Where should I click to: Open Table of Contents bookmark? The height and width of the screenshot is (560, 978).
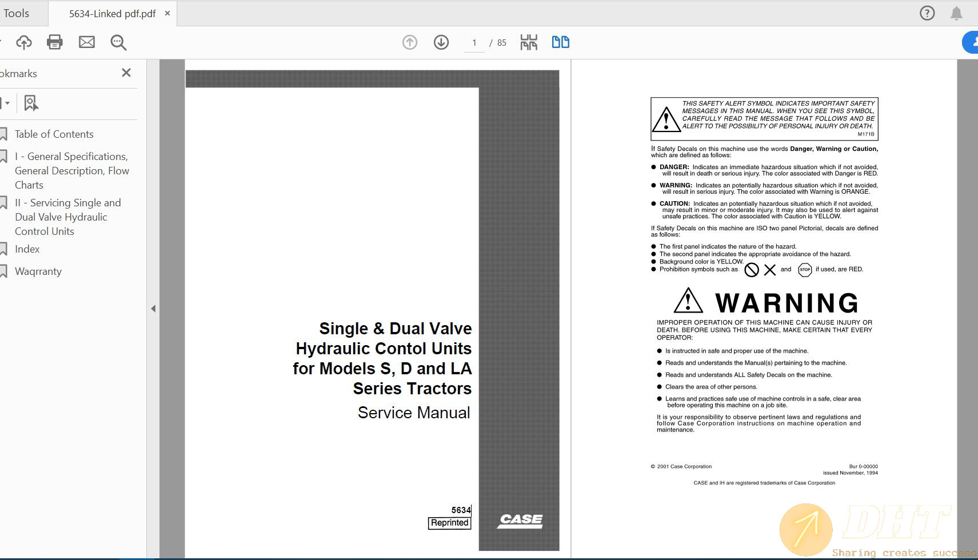(x=54, y=134)
